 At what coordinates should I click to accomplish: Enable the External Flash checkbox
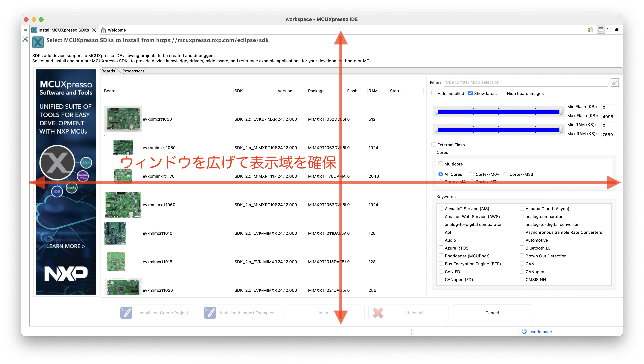[434, 144]
